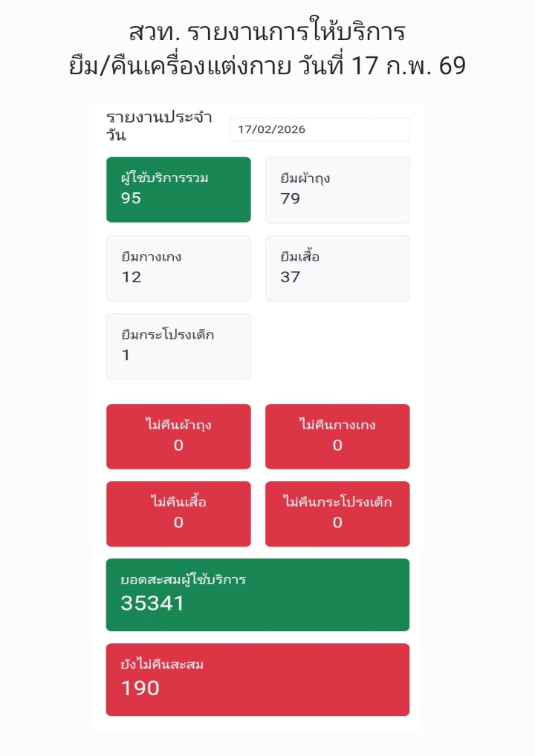Open the red ไม่คืนกระโปรงเด็ก card
The image size is (535, 756).
pos(337,514)
